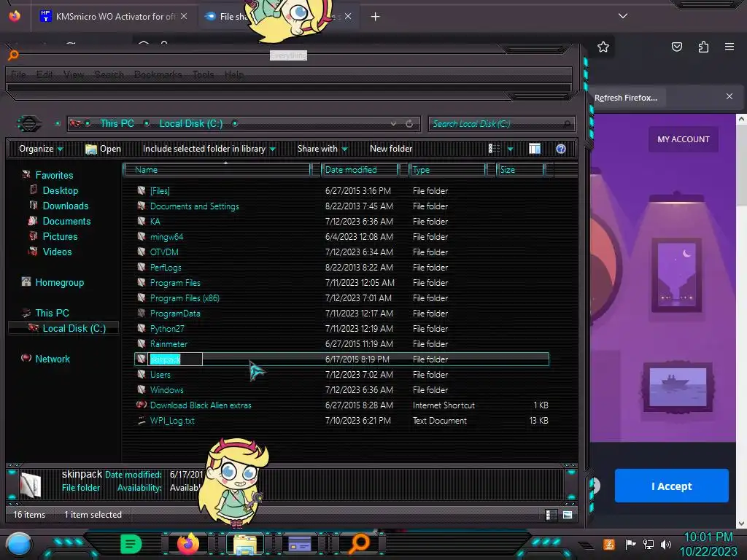Viewport: 747px width, 560px height.
Task: Select the Documents and Settings folder
Action: 194,206
